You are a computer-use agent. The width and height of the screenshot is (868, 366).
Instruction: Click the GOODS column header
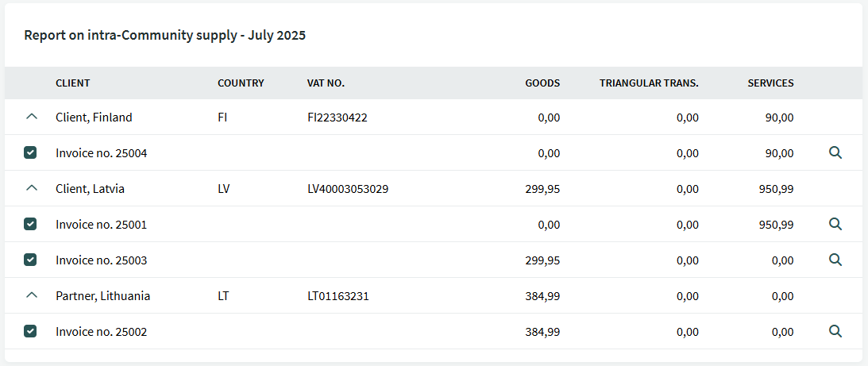(x=542, y=83)
